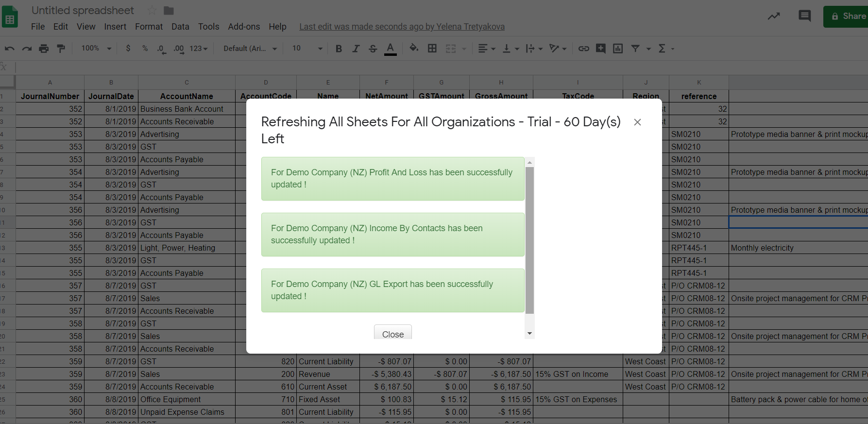Toggle Italic formatting

(x=356, y=48)
